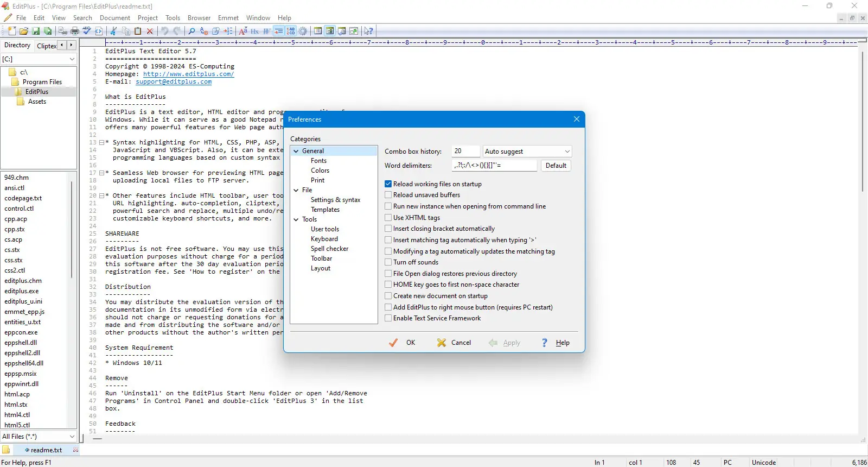Click the Default word delimiters button
The width and height of the screenshot is (868, 467).
point(556,166)
